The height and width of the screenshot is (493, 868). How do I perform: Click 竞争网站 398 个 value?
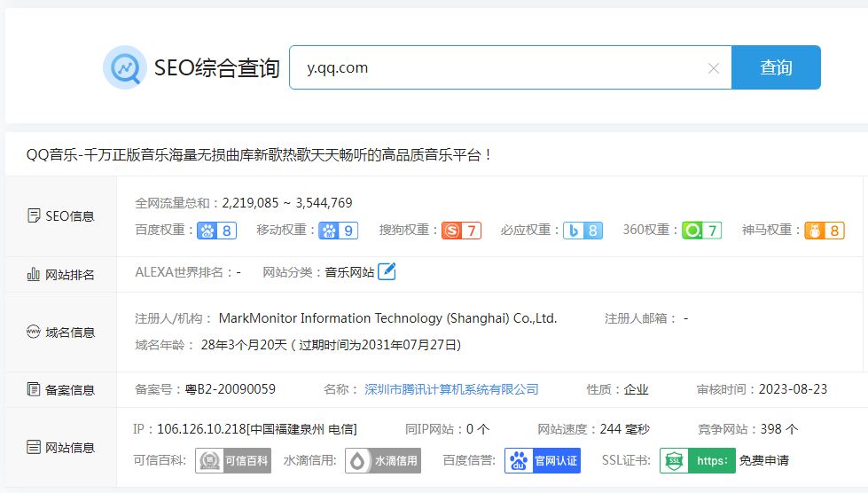coord(778,429)
